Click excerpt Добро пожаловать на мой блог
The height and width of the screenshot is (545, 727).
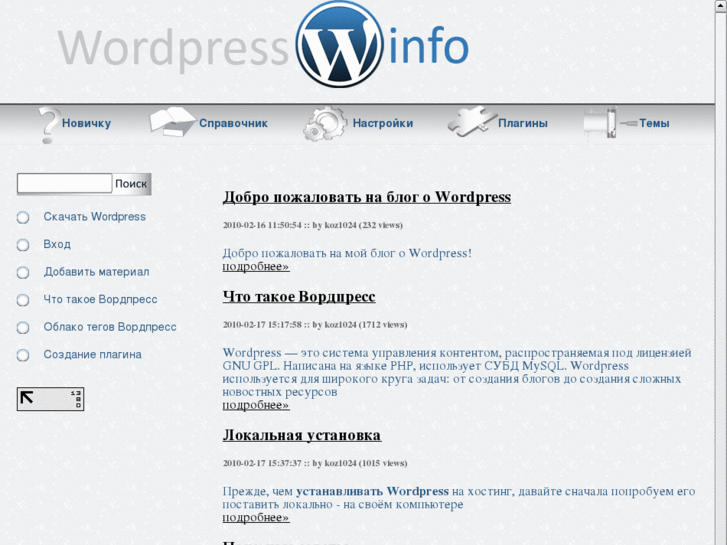click(347, 253)
